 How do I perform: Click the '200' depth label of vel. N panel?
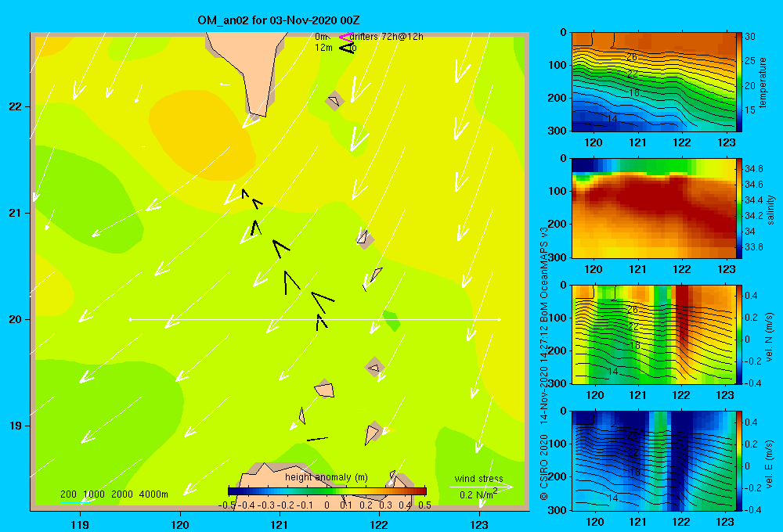pos(557,350)
